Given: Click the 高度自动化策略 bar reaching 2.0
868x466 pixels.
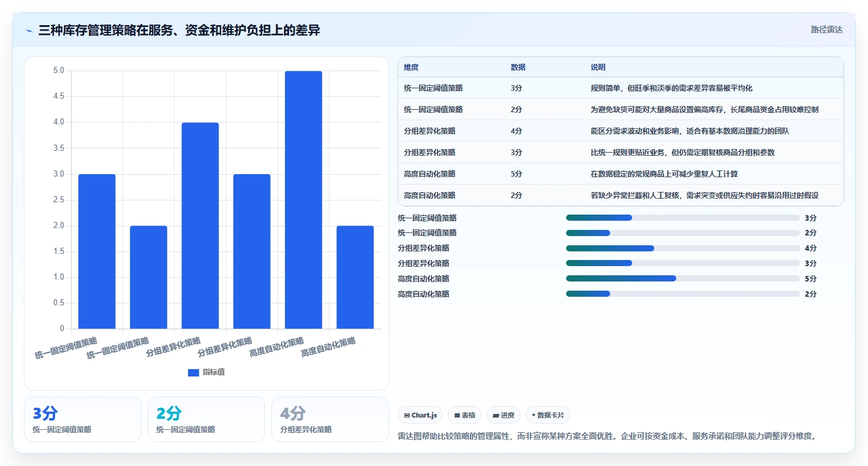Looking at the screenshot, I should point(355,277).
